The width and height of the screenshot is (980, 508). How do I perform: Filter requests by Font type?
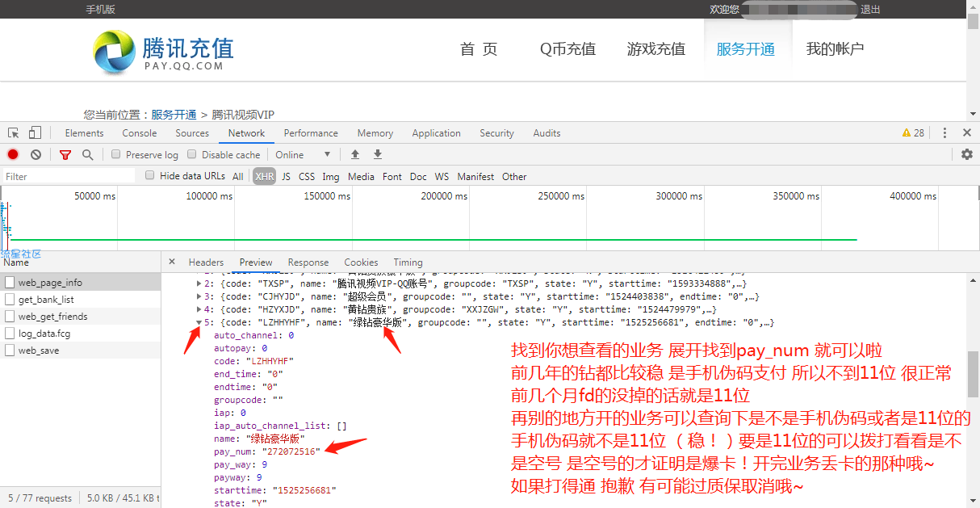point(392,176)
